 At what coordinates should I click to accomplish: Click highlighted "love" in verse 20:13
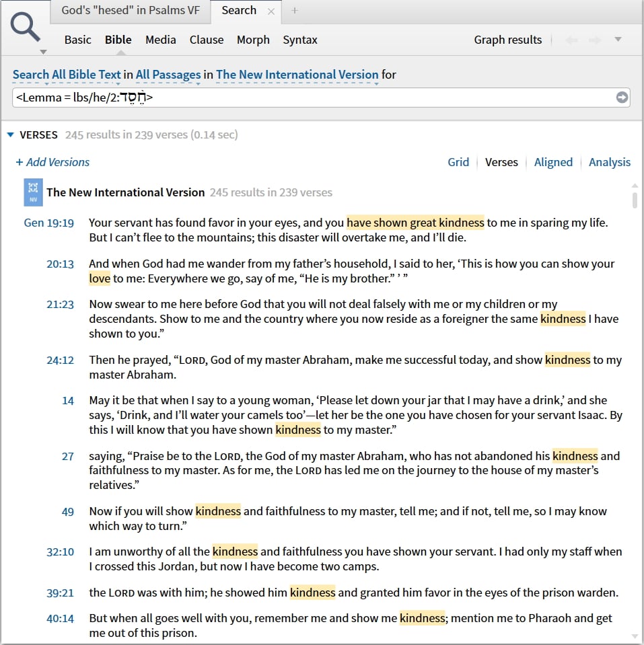100,278
